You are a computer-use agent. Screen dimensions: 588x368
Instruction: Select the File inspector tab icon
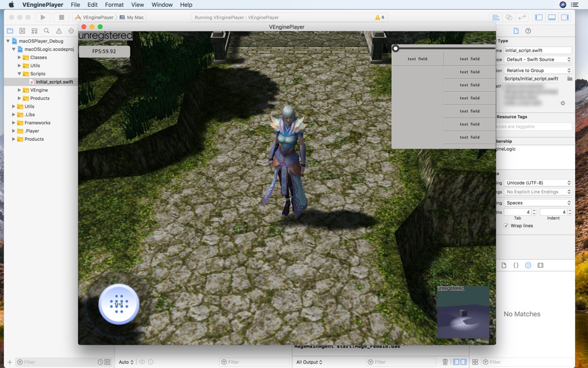point(516,31)
